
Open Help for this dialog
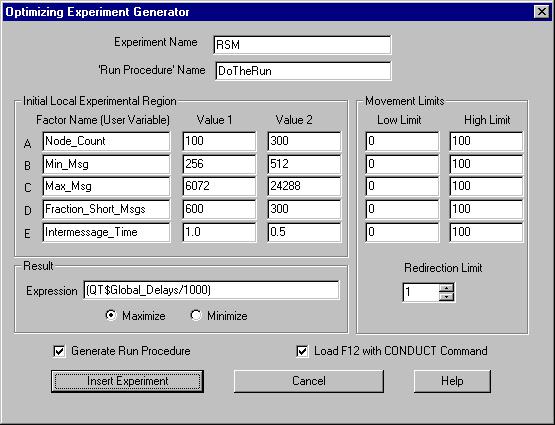[452, 381]
